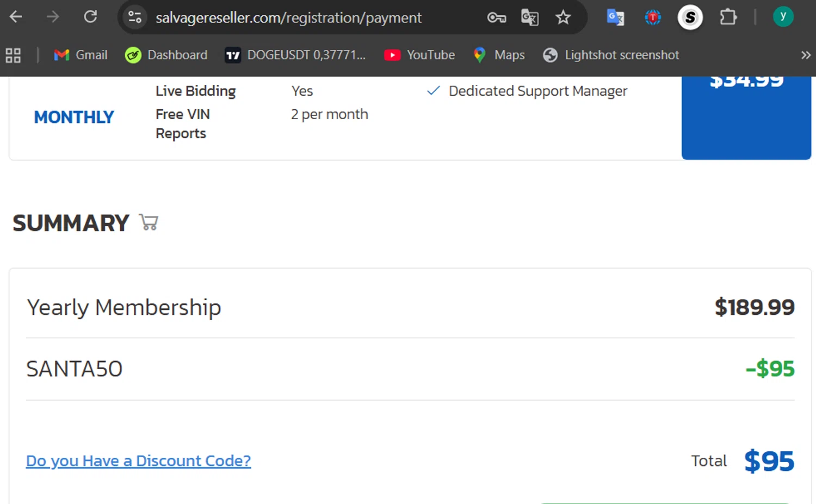Open the Extensions puzzle menu

click(728, 17)
